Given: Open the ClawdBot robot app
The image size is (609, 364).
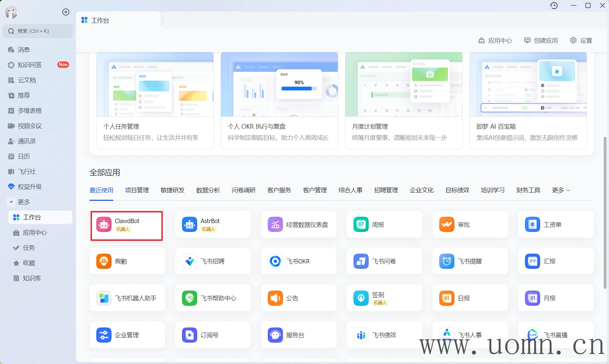Looking at the screenshot, I should click(126, 225).
